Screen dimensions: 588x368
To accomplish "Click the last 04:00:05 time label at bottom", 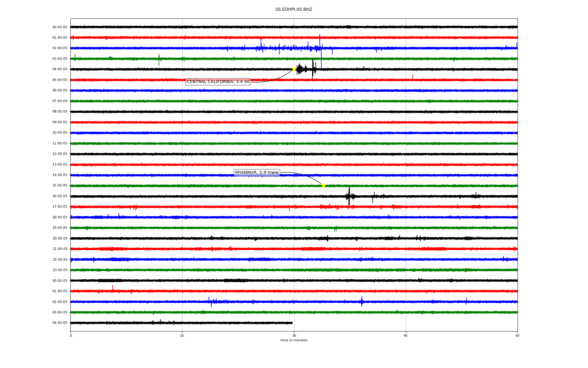I will pyautogui.click(x=60, y=323).
